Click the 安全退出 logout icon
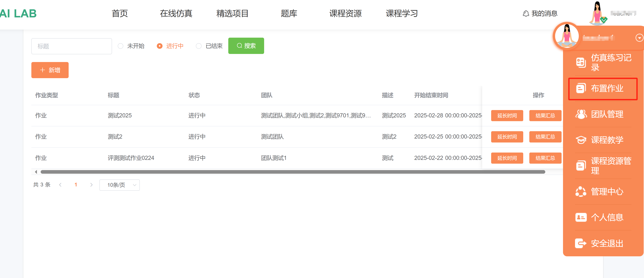Viewport: 644px width, 278px height. pos(581,243)
